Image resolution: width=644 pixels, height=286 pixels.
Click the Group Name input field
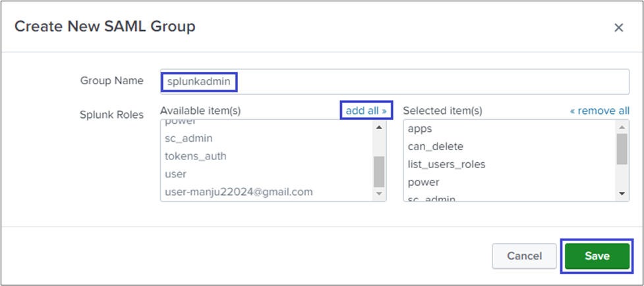click(394, 82)
